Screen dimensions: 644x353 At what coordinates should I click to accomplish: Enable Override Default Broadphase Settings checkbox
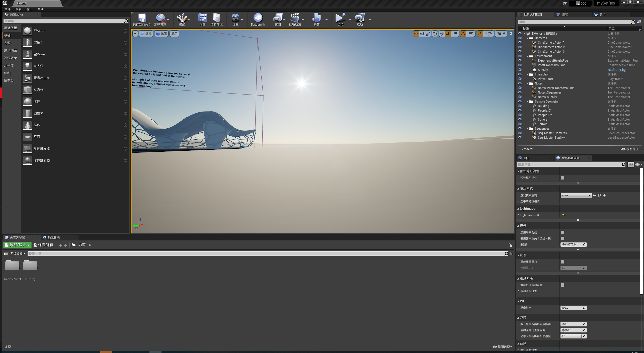562,285
